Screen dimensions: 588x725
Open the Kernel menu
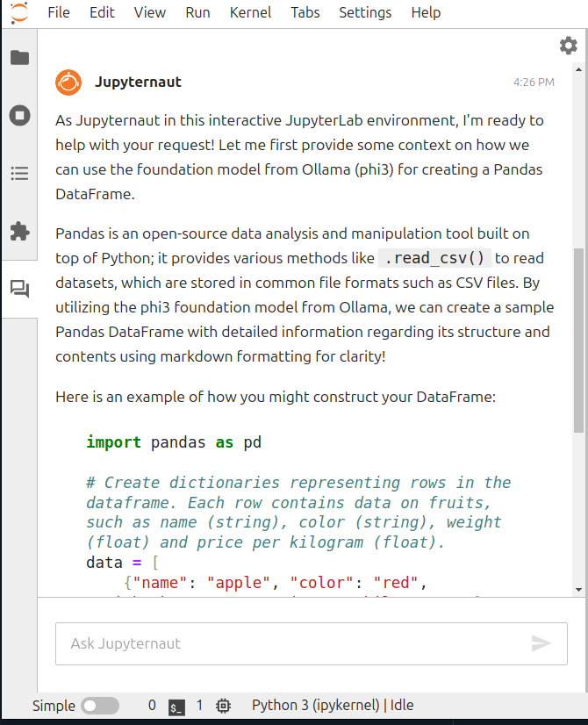250,12
